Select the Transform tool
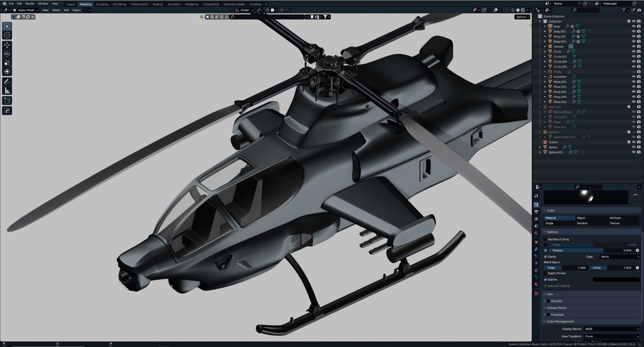Screen dimensions: 644x347 (8, 71)
